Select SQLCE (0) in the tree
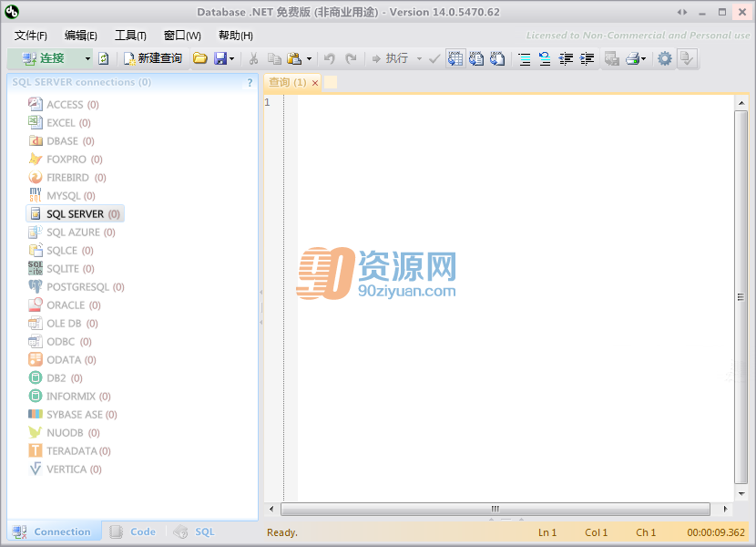Screen dimensions: 756x547 61,251
